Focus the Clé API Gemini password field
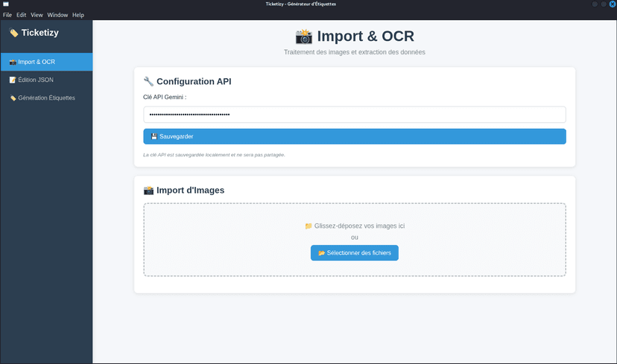The height and width of the screenshot is (364, 617). [x=354, y=115]
